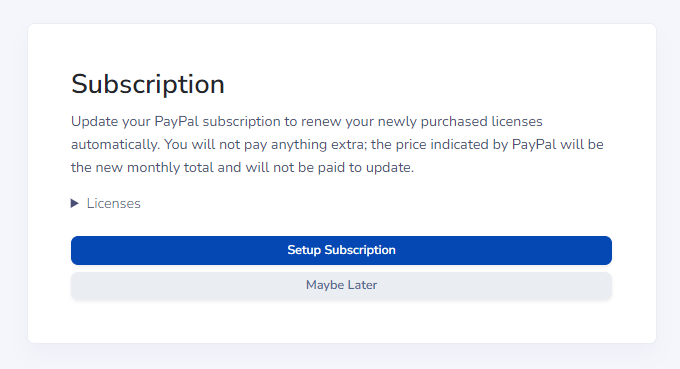Click the PayPal subscription description paragraph
680x369 pixels.
tap(337, 144)
